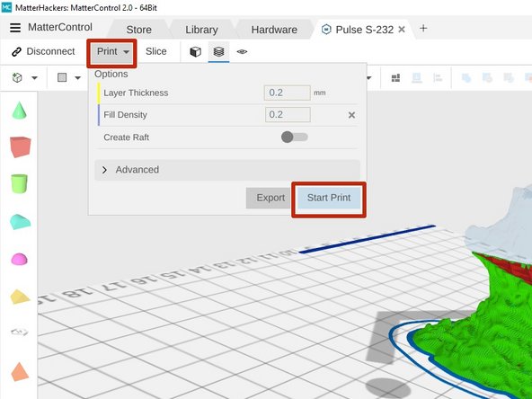532x399 pixels.
Task: Switch to the Store tab
Action: 138,30
